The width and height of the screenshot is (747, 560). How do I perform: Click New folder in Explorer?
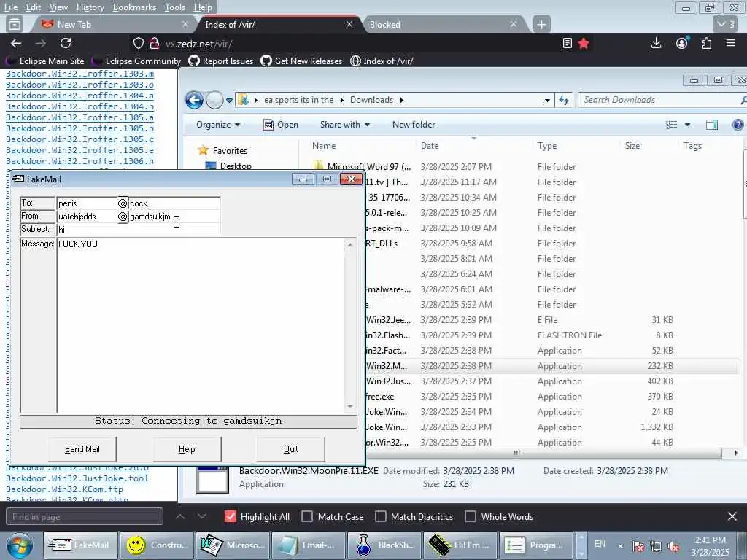pyautogui.click(x=414, y=125)
